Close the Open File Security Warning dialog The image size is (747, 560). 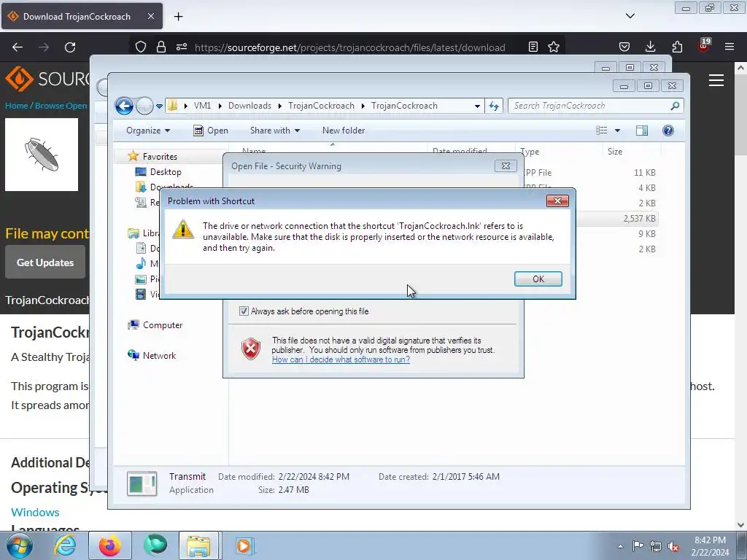click(x=506, y=166)
